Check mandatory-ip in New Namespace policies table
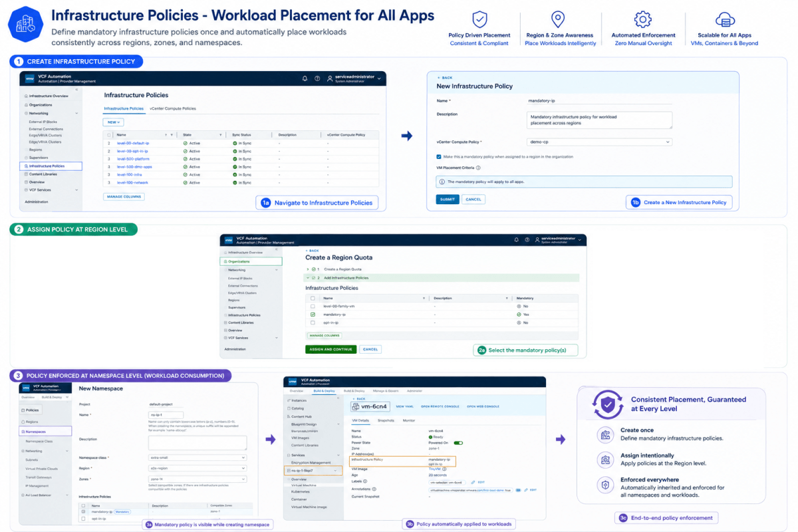798x532 pixels. tap(83, 511)
